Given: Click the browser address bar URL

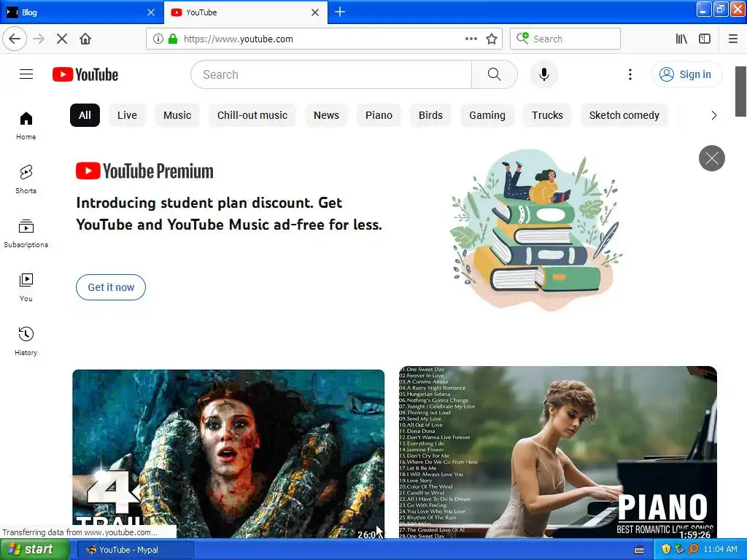Looking at the screenshot, I should (x=239, y=39).
